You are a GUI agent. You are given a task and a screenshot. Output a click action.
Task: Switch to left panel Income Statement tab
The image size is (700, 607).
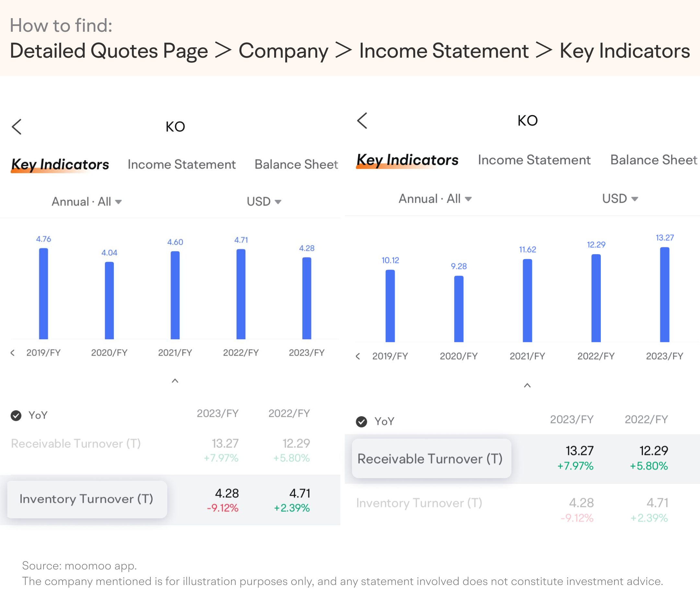click(x=181, y=164)
